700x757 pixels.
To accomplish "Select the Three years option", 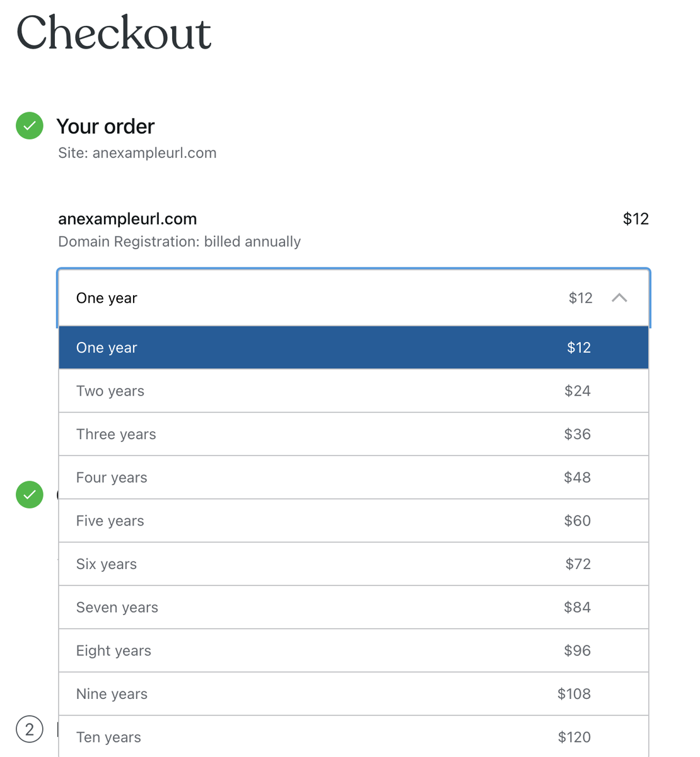I will (x=353, y=434).
